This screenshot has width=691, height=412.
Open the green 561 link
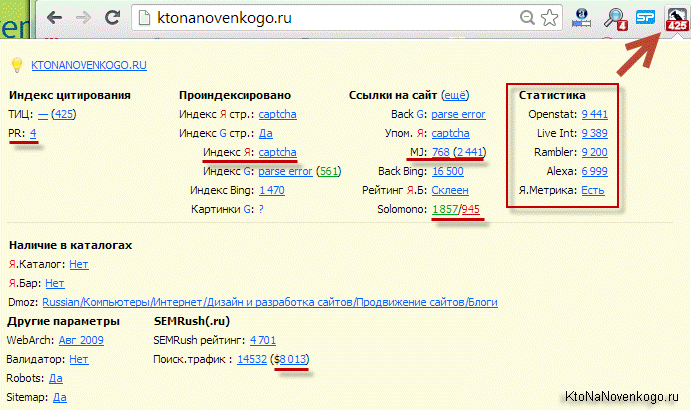pyautogui.click(x=329, y=171)
